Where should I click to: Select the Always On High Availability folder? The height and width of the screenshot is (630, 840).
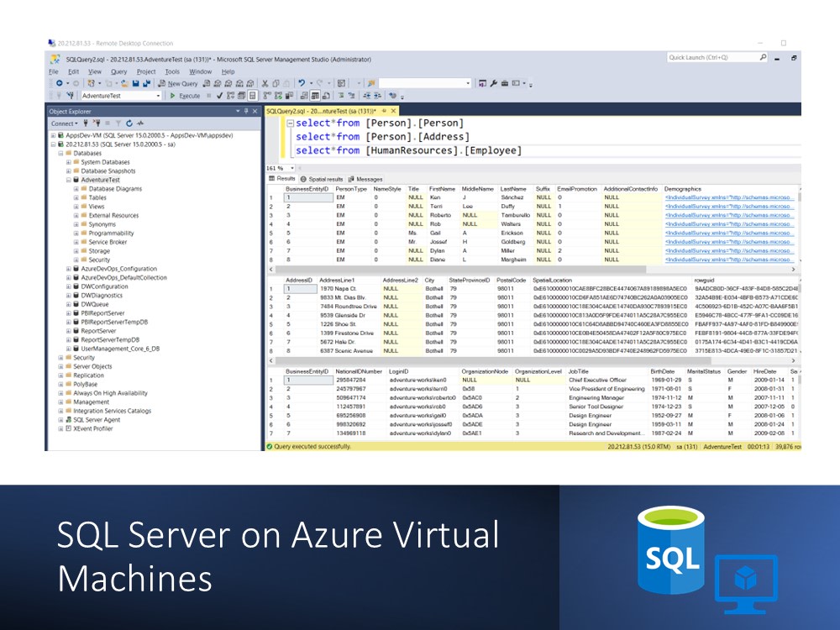pos(110,393)
